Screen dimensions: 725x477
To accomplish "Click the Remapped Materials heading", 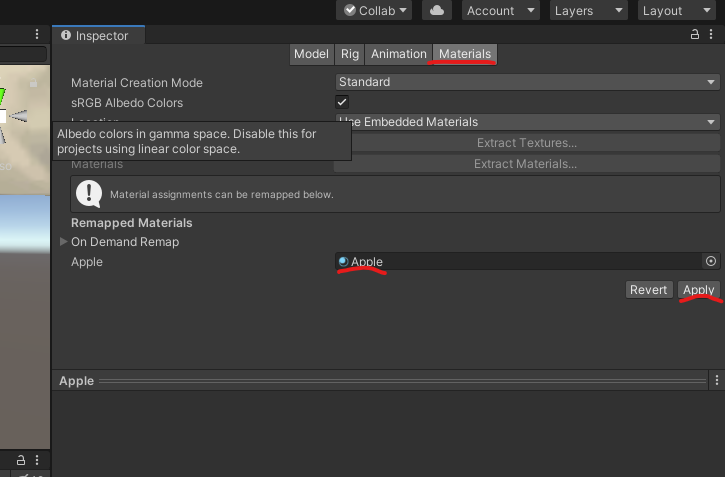I will (x=132, y=223).
